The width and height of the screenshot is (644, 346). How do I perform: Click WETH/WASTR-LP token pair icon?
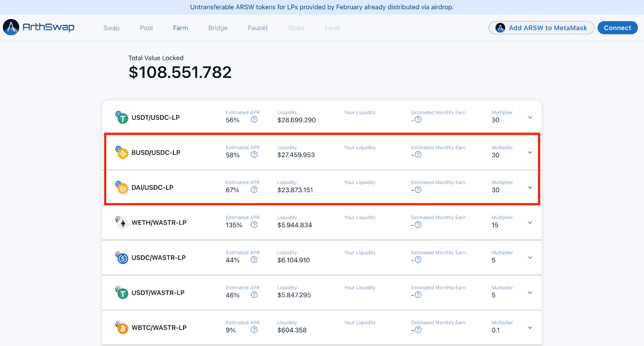coord(122,223)
